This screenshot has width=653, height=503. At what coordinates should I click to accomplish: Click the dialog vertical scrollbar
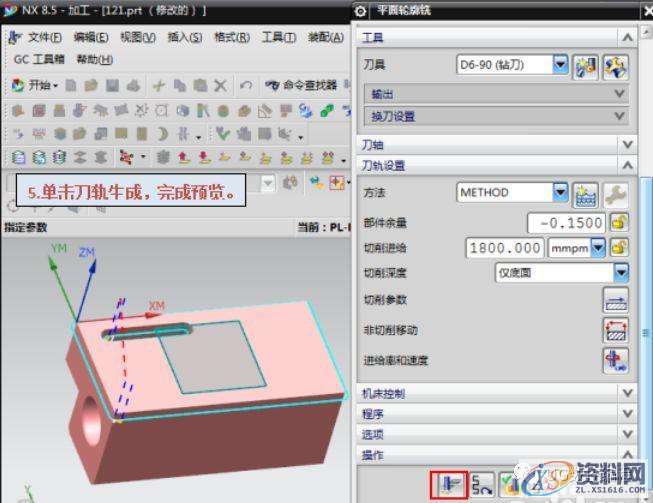[x=646, y=333]
